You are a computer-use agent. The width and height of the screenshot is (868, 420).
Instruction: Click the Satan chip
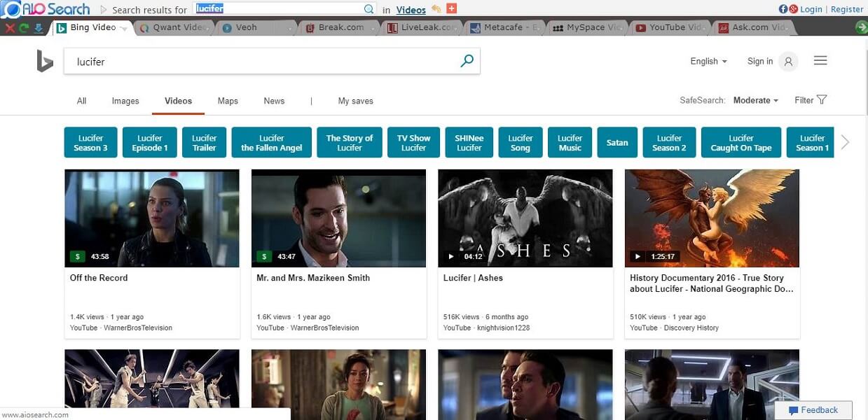pyautogui.click(x=617, y=142)
